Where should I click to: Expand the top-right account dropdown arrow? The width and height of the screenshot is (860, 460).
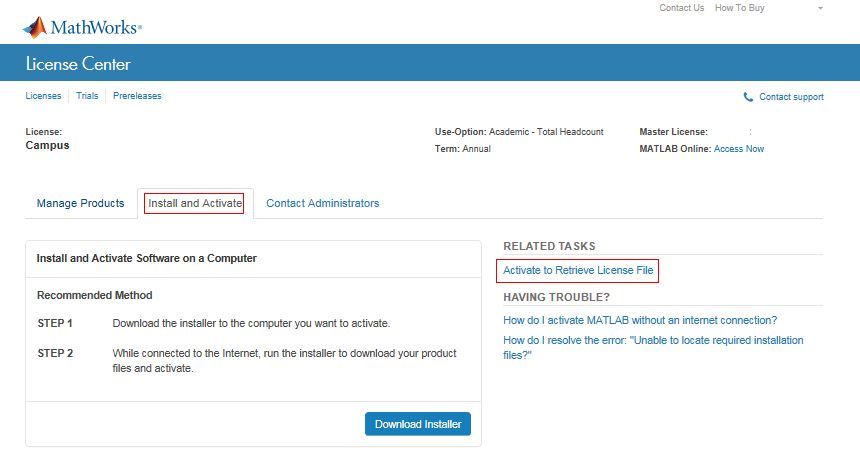click(x=820, y=8)
